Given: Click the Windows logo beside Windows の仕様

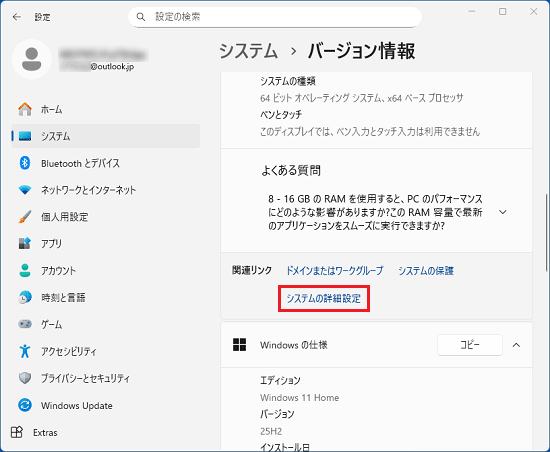Looking at the screenshot, I should click(x=240, y=345).
